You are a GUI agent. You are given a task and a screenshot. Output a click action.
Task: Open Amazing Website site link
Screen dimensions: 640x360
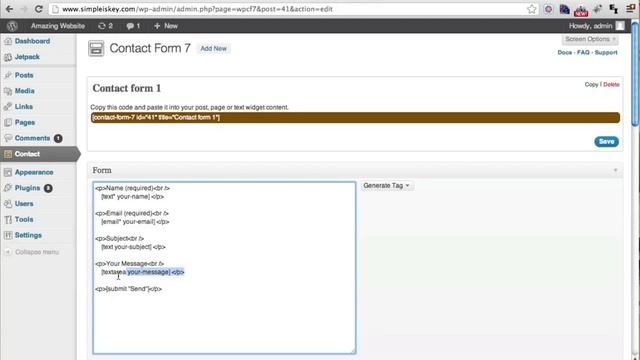58,26
